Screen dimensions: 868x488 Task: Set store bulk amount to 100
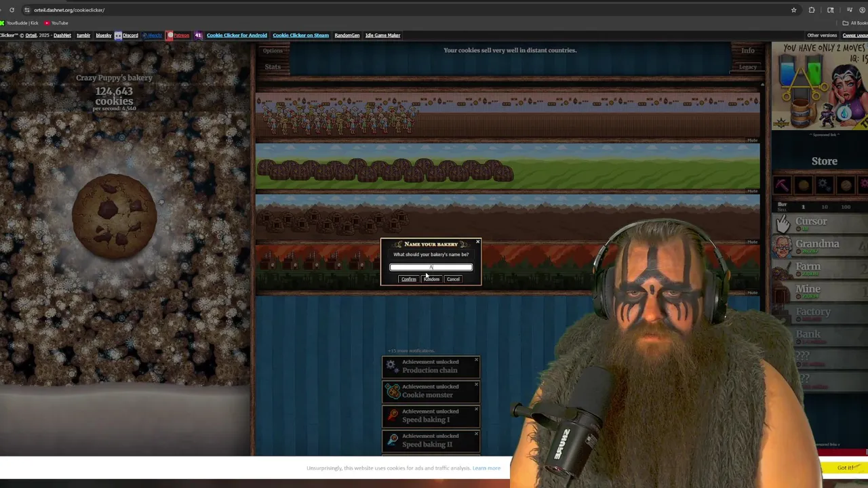coord(846,207)
